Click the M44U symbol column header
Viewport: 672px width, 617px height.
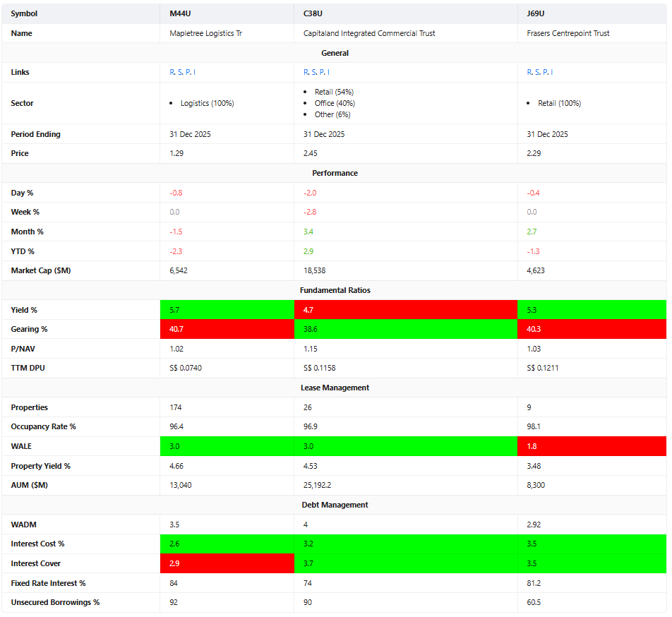(x=179, y=13)
